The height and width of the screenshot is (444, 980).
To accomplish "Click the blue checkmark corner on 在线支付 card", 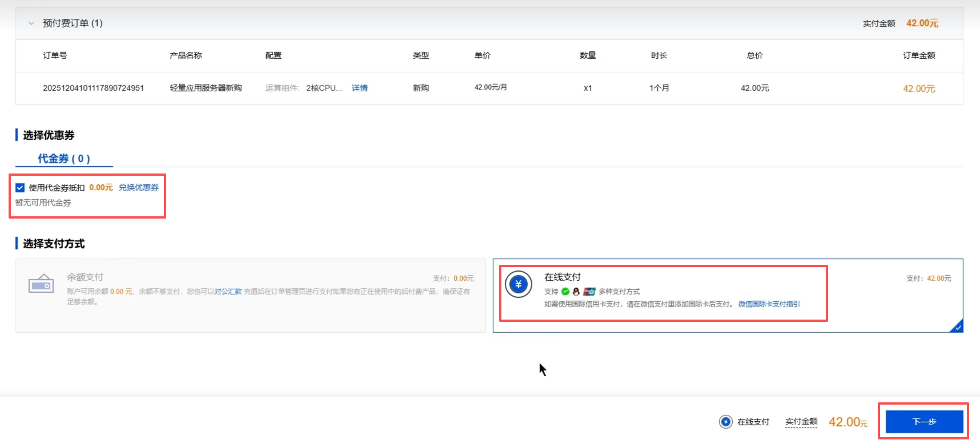I will (958, 327).
